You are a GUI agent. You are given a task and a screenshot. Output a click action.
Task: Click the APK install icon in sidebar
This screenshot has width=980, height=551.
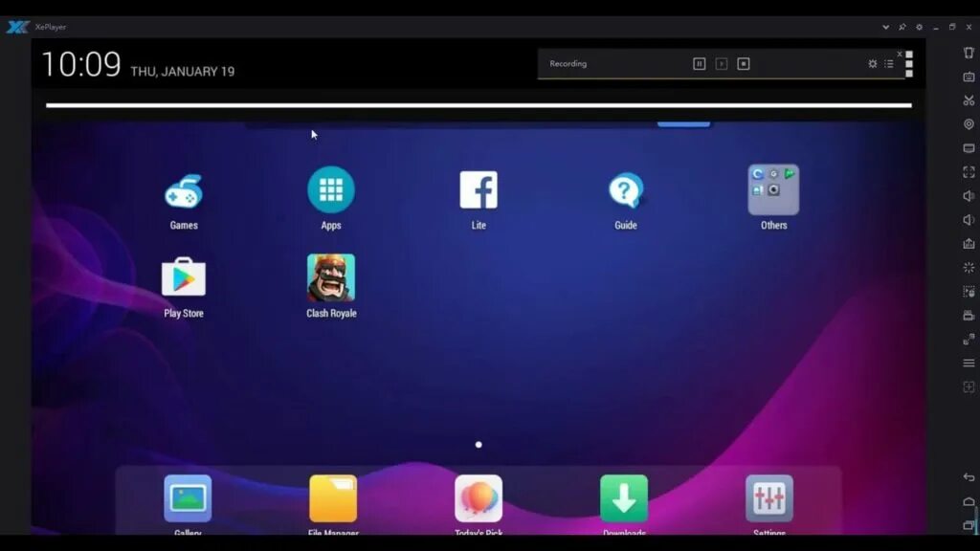pyautogui.click(x=969, y=244)
